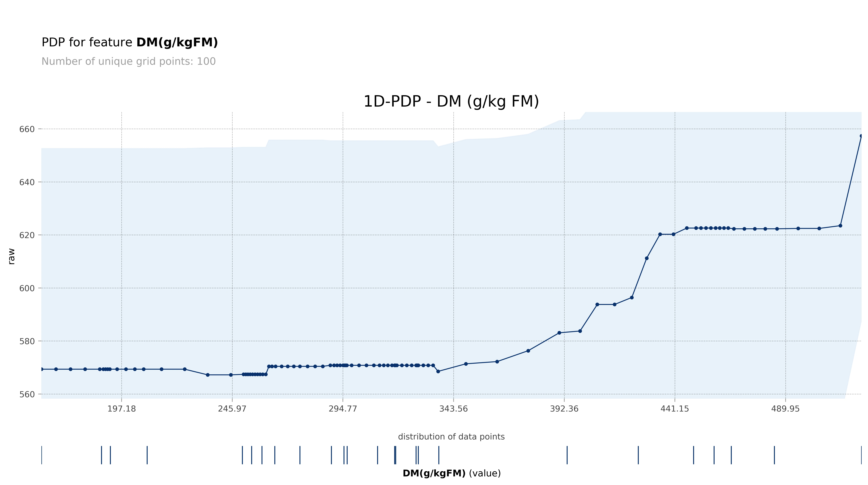Click the 'DM(g/kgFM) (value)' x-axis label
The width and height of the screenshot is (868, 485).
pos(451,473)
